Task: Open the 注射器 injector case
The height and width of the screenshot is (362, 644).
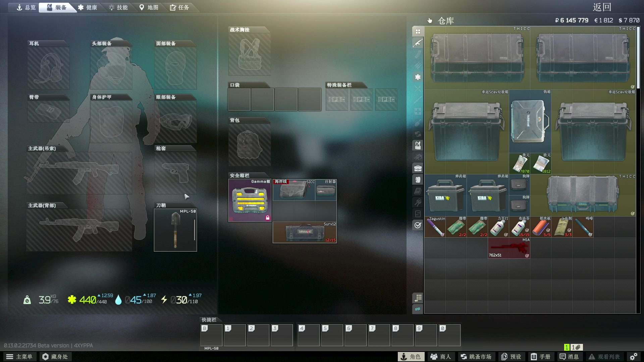Action: click(x=326, y=190)
